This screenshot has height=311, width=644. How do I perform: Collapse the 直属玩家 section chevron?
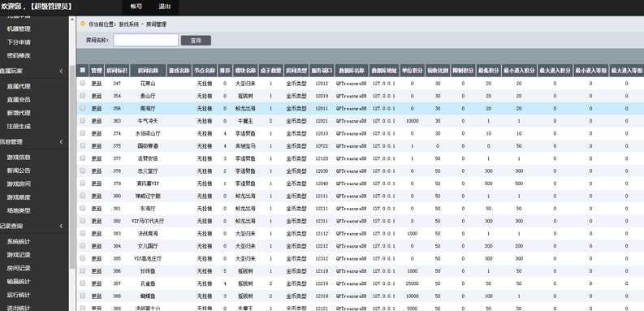pyautogui.click(x=61, y=71)
